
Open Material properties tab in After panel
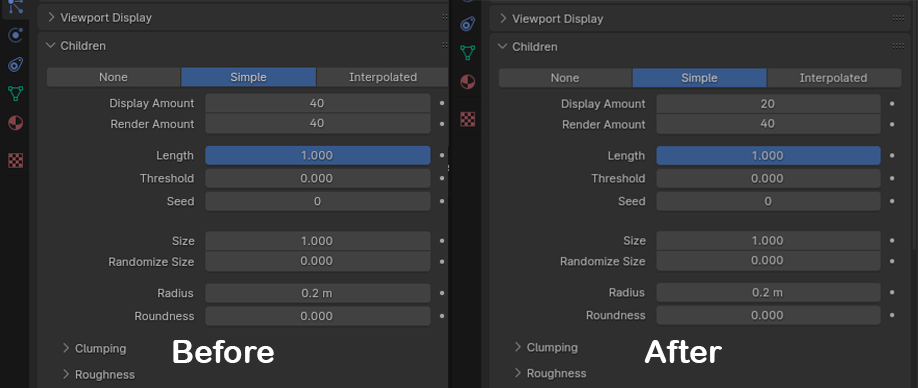coord(467,81)
